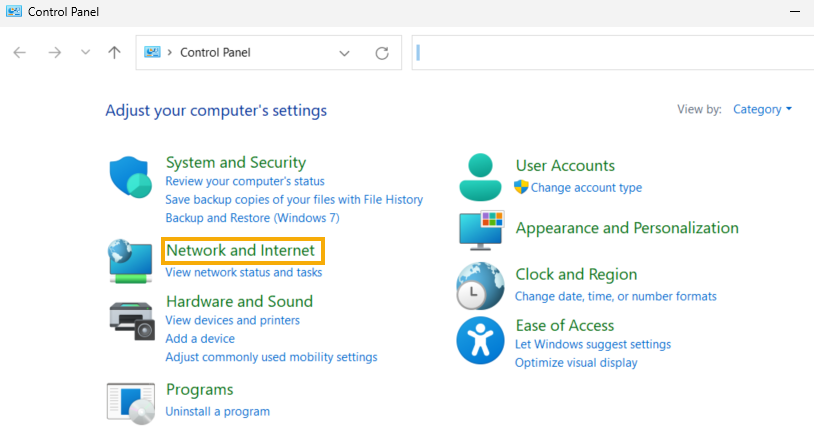This screenshot has height=440, width=814.
Task: Open the address bar history dropdown
Action: [344, 53]
